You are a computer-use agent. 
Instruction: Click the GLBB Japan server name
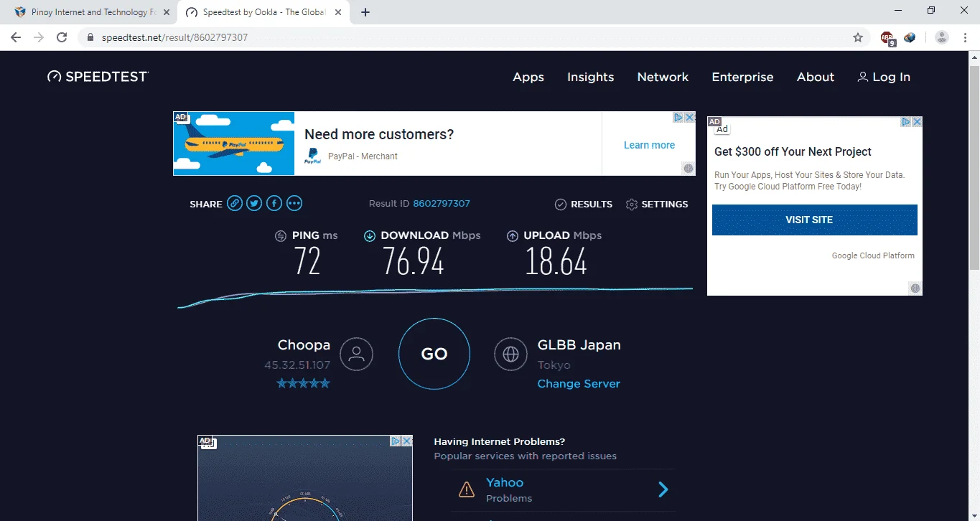click(579, 344)
